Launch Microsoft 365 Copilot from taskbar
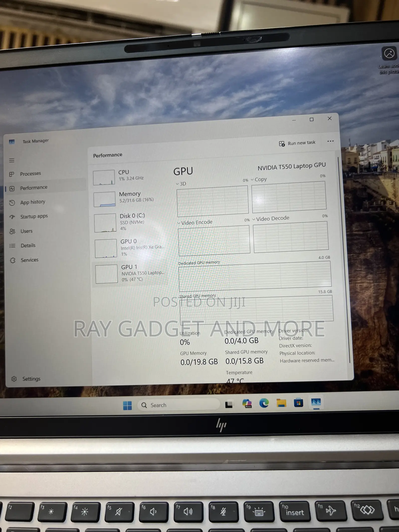This screenshot has width=399, height=532. pyautogui.click(x=247, y=403)
